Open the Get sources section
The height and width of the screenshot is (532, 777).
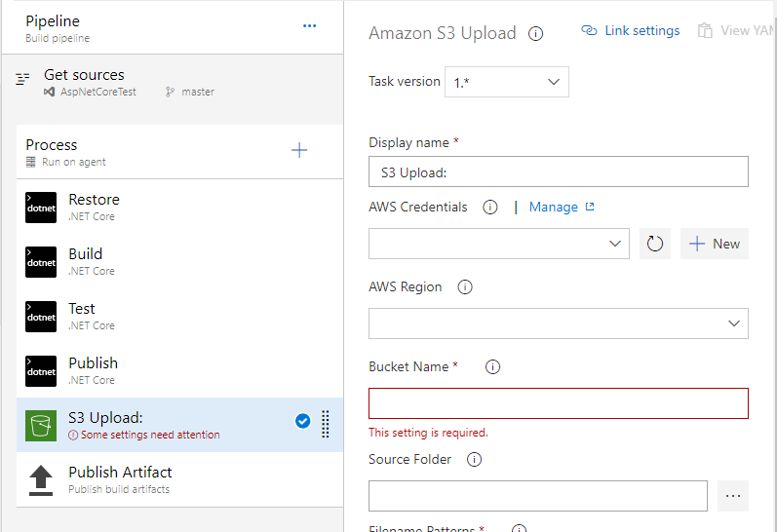pyautogui.click(x=173, y=83)
